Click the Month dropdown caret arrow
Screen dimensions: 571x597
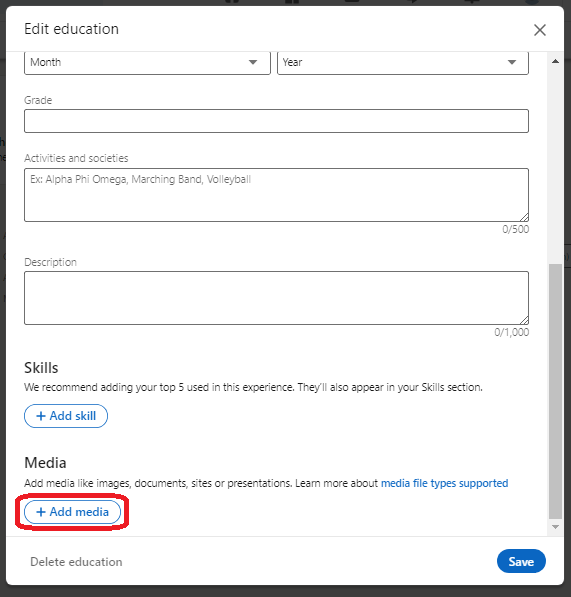(x=253, y=62)
